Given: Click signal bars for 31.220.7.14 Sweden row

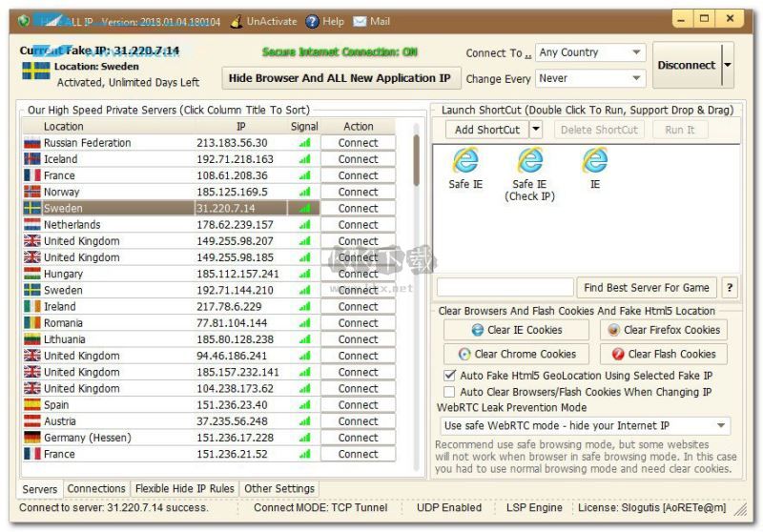Looking at the screenshot, I should coord(304,208).
